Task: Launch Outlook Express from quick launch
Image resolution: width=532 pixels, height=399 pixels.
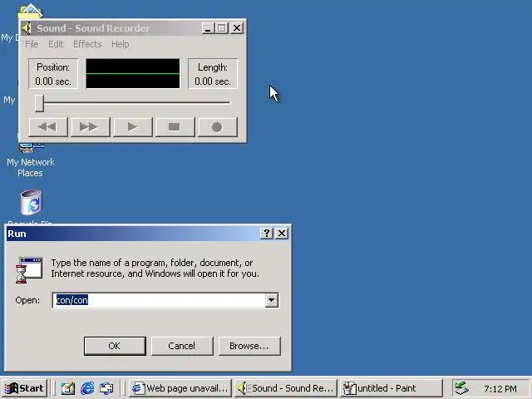Action: 106,388
